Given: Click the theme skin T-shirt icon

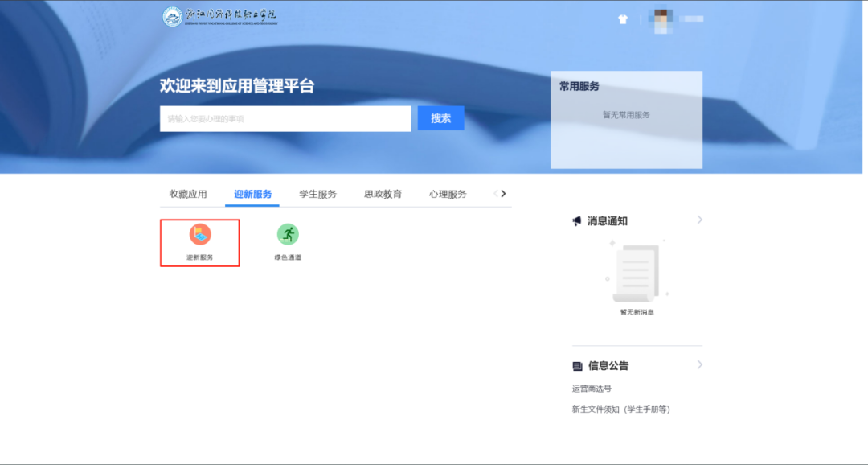Looking at the screenshot, I should 623,19.
